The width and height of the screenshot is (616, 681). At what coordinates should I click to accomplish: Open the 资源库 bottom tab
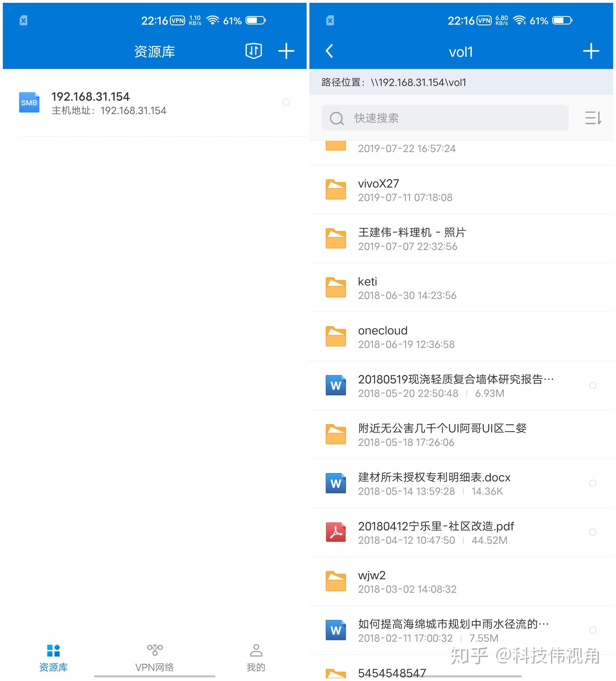(x=53, y=658)
